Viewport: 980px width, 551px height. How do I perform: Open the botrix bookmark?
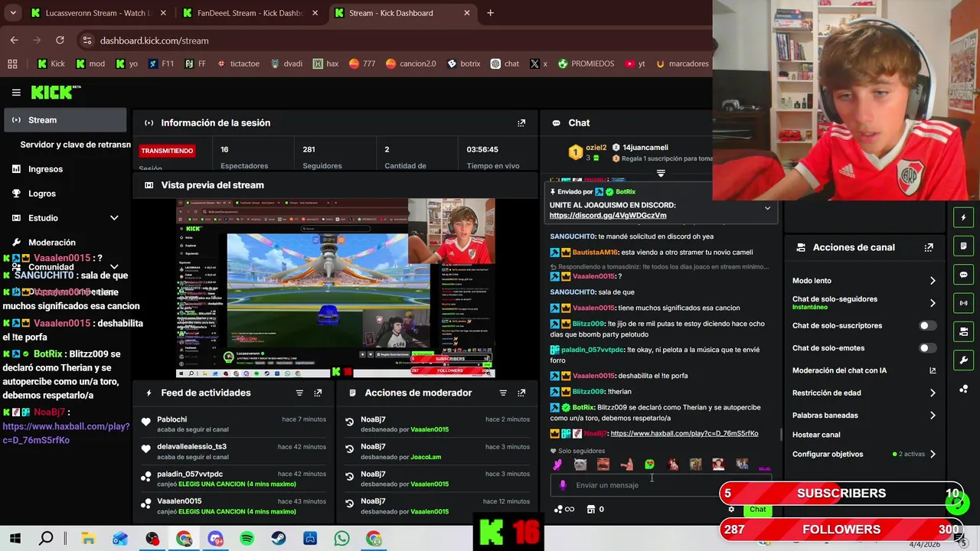coord(463,64)
